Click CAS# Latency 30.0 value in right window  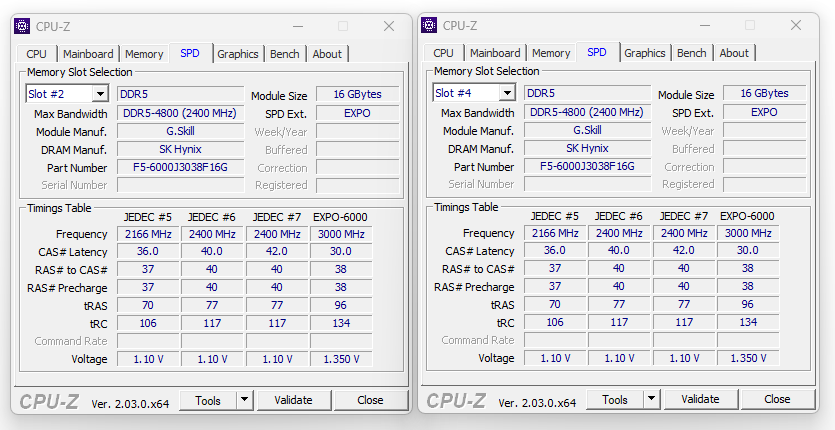[x=748, y=250]
